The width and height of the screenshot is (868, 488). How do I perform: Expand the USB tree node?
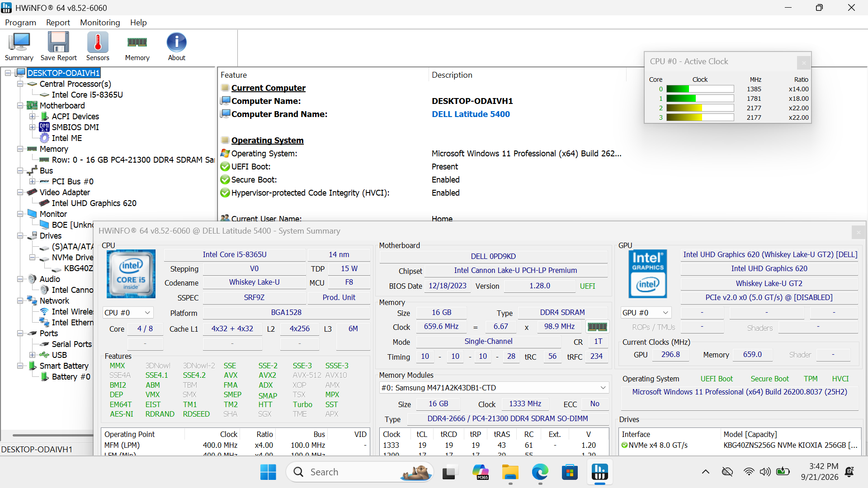click(x=33, y=355)
